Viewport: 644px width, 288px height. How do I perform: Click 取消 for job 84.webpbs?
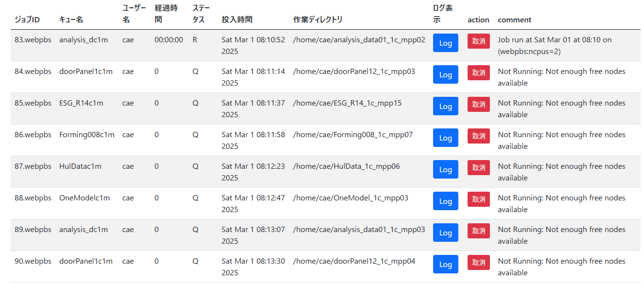(479, 72)
